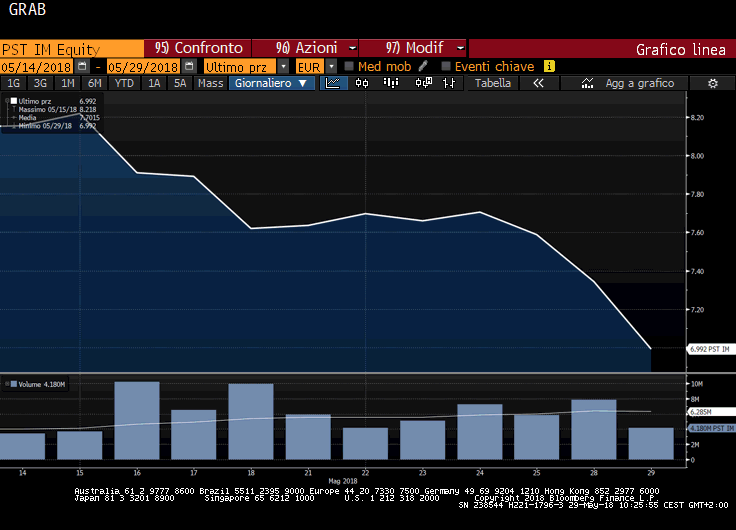The image size is (736, 530).
Task: Toggle Ultimo prz legend checkbox
Action: 13,102
